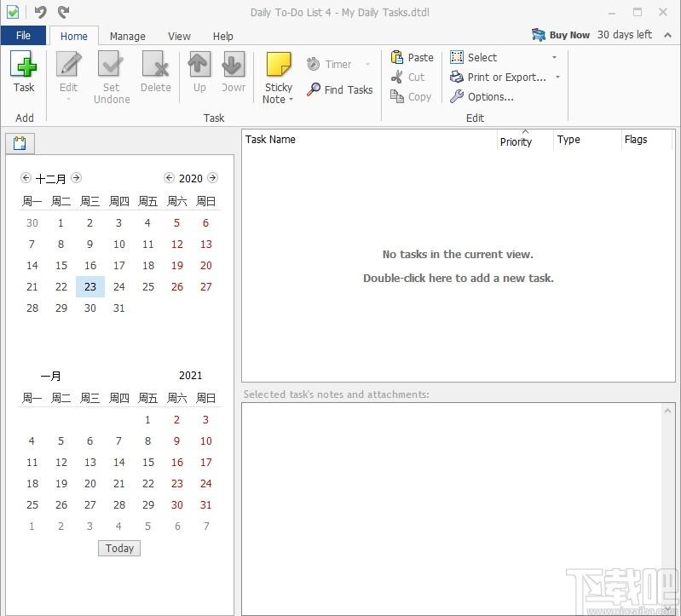Click the calendar panel tab icon
Viewport: 681px width, 616px height.
tap(20, 143)
